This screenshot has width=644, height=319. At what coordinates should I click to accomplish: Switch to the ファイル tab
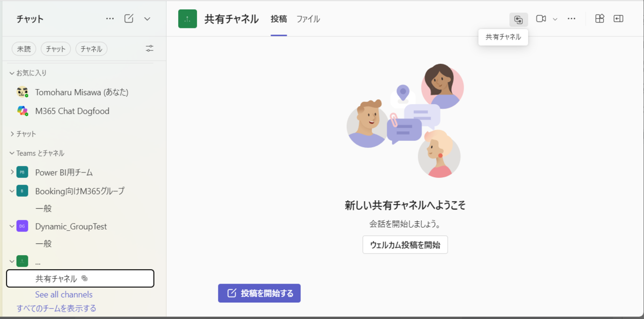point(308,19)
